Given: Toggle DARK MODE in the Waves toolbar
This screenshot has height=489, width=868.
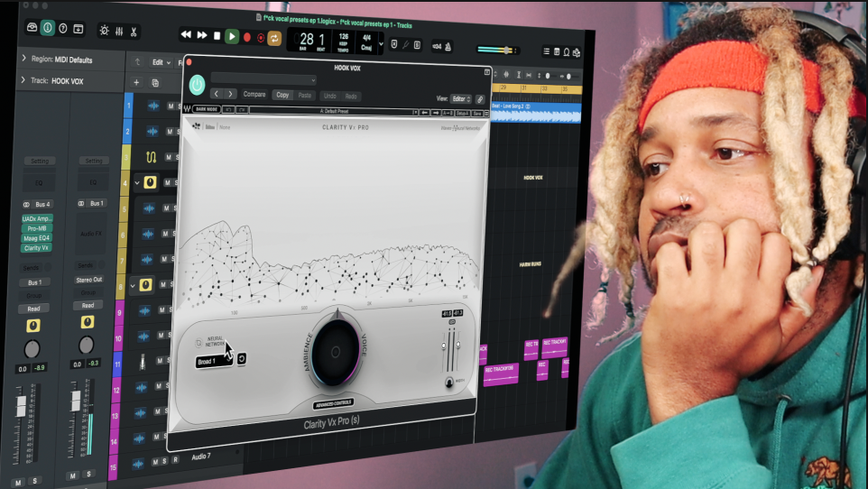Looking at the screenshot, I should (x=207, y=109).
